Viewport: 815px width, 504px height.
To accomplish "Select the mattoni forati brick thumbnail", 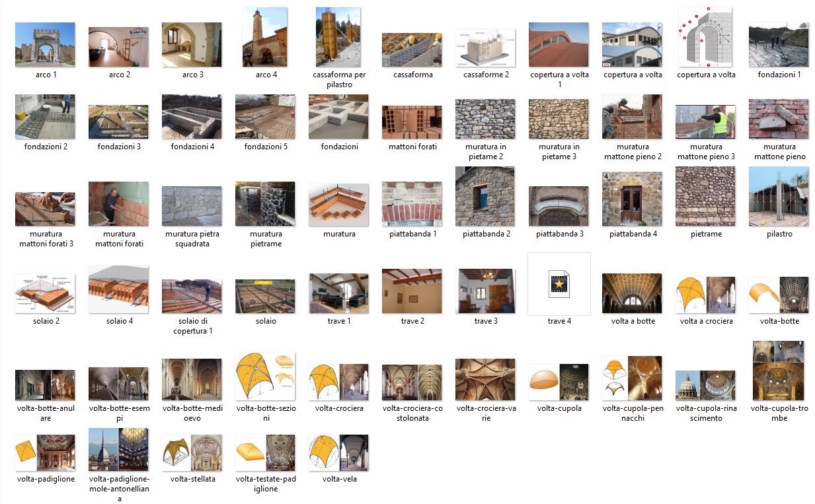I will click(412, 122).
